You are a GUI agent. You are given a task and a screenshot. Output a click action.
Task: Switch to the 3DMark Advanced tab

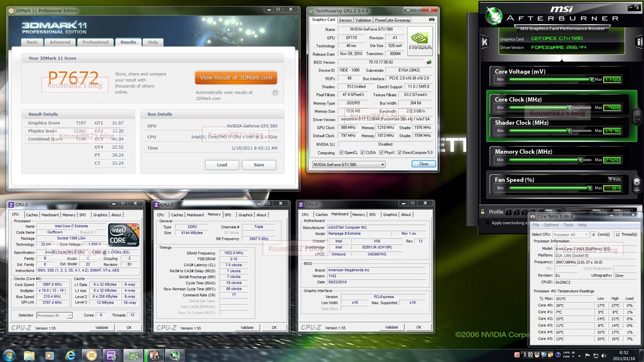[x=60, y=42]
